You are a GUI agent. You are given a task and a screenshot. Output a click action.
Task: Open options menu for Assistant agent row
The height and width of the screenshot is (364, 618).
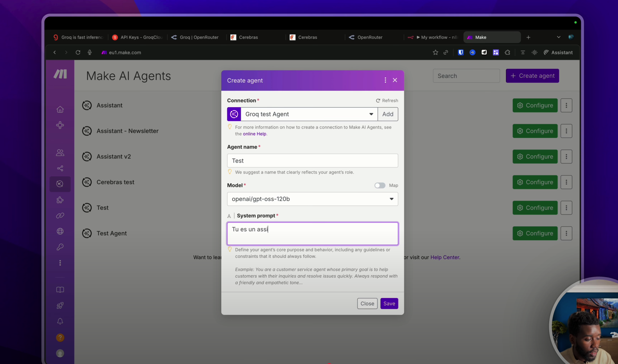click(566, 106)
